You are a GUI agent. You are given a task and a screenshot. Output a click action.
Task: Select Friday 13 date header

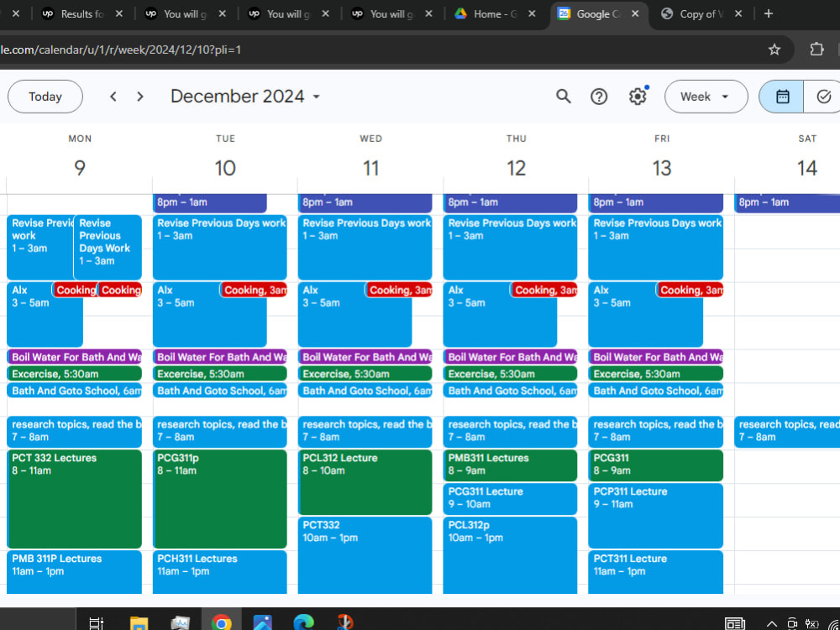[x=662, y=168]
